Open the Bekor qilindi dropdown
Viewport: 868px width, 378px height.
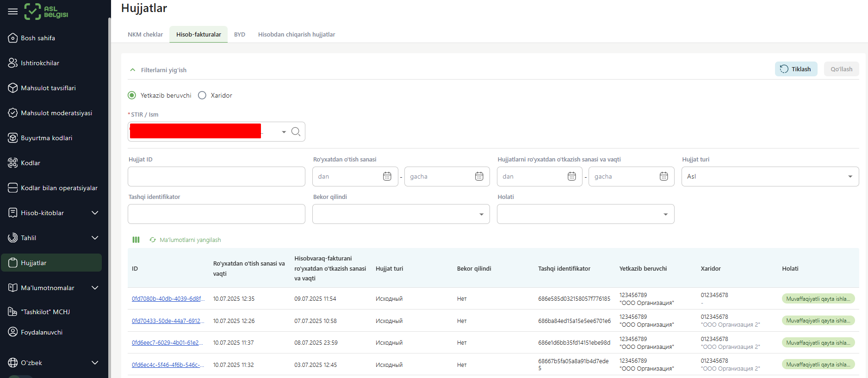pos(401,214)
